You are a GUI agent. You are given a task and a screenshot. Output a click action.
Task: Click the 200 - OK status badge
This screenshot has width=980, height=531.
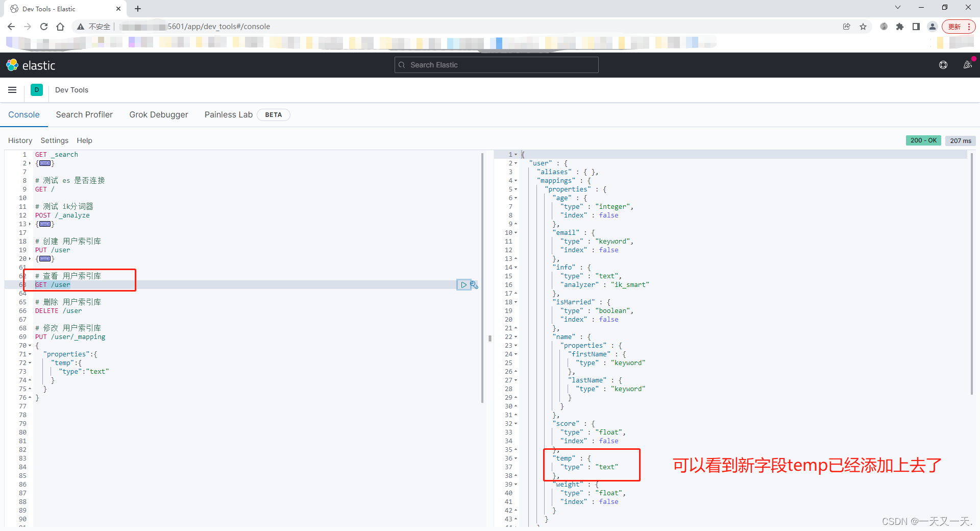tap(923, 140)
